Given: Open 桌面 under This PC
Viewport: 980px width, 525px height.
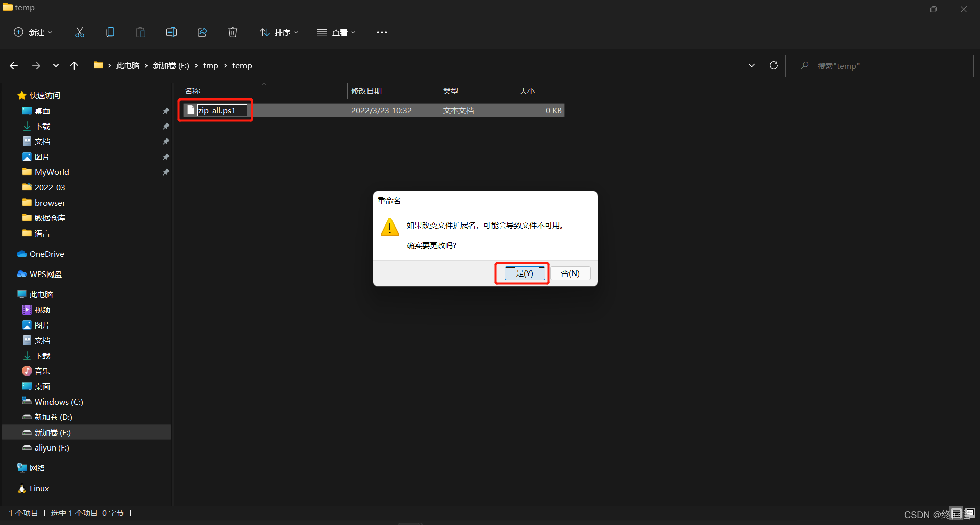Looking at the screenshot, I should click(42, 386).
